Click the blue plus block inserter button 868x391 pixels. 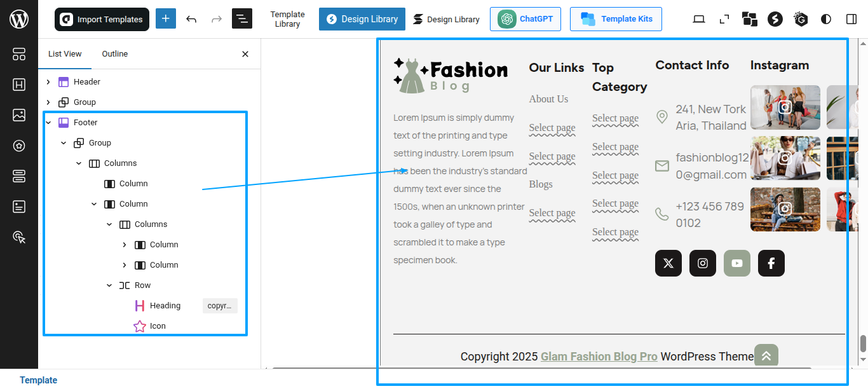[x=165, y=19]
